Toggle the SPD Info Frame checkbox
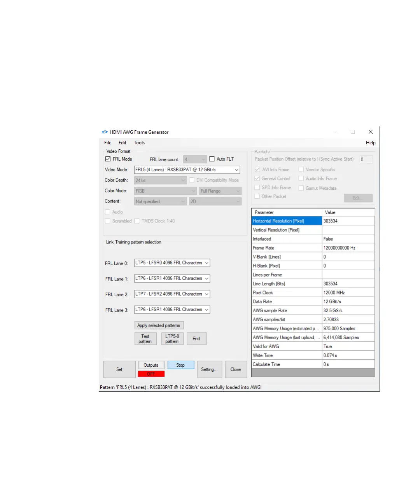 (x=257, y=187)
